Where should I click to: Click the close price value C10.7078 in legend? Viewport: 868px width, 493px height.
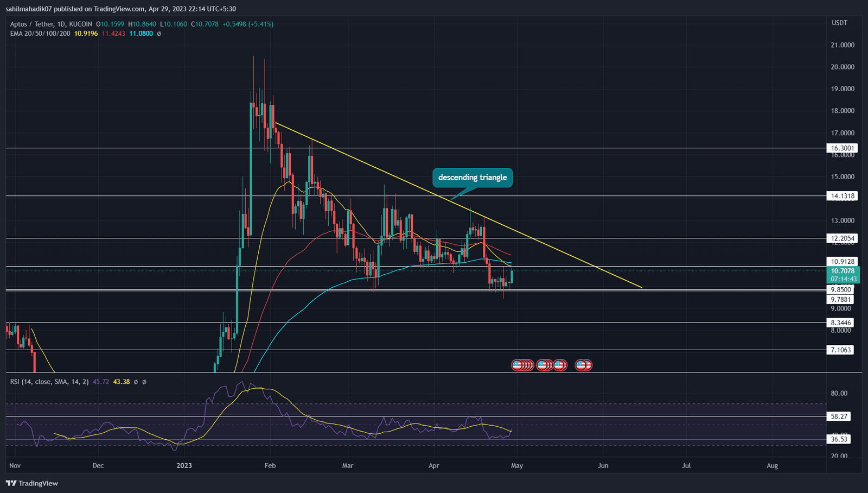click(205, 24)
